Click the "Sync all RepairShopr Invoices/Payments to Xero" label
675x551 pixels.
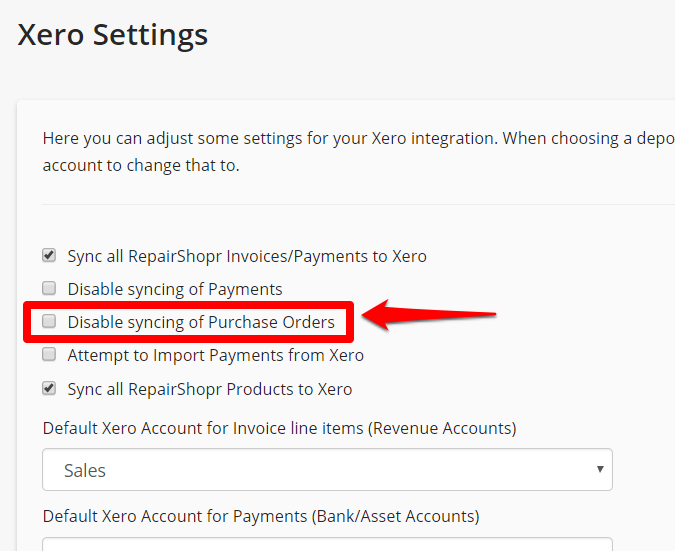pos(247,257)
